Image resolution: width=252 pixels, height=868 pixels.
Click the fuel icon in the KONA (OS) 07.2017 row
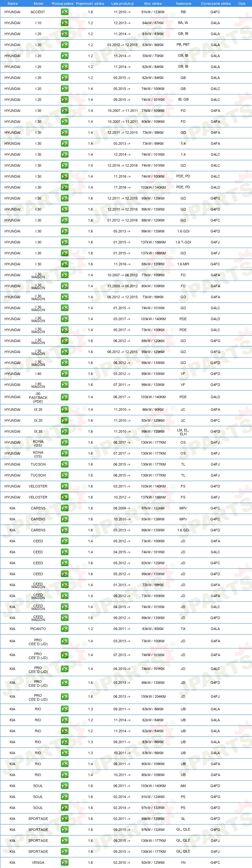tap(64, 453)
